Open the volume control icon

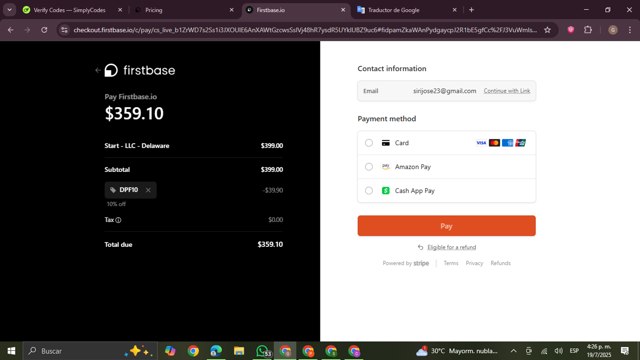(559, 351)
